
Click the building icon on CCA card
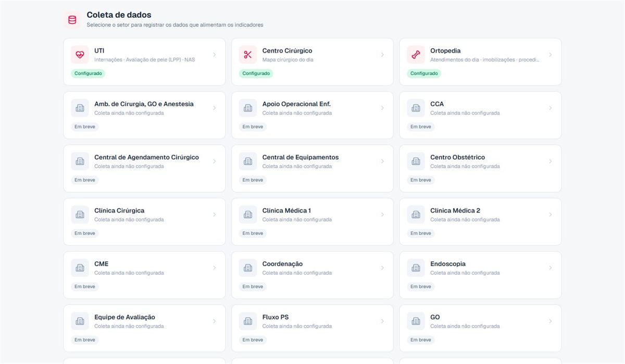pyautogui.click(x=416, y=108)
